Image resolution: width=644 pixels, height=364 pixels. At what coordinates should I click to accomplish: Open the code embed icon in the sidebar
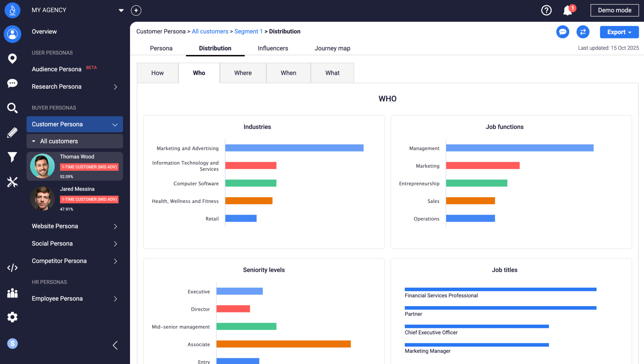tap(12, 268)
